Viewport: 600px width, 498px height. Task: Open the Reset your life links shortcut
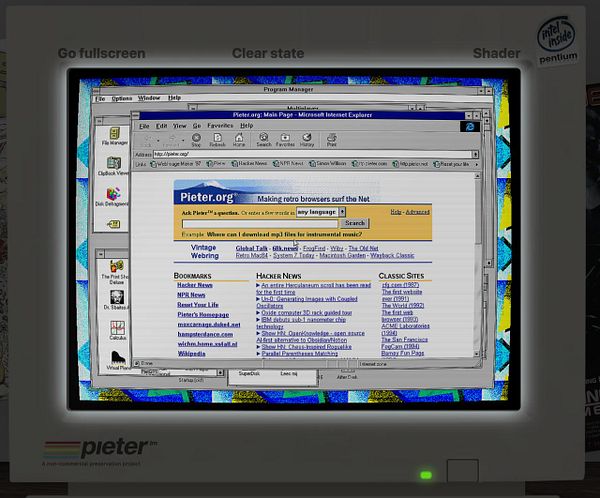click(452, 164)
